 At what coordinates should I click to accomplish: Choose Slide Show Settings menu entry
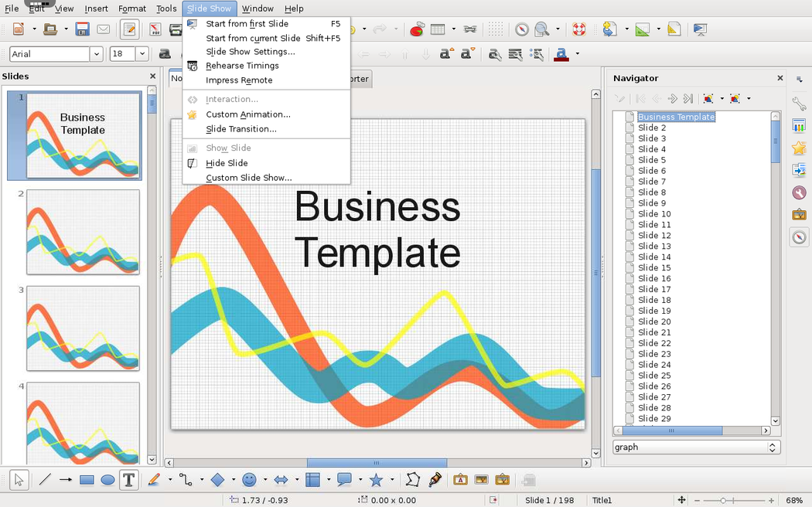tap(250, 52)
